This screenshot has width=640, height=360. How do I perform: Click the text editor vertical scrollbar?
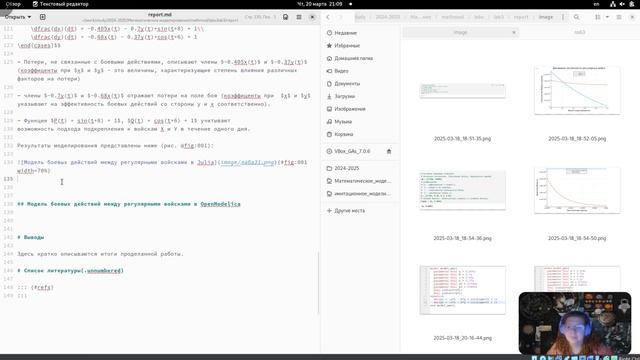pyautogui.click(x=318, y=282)
